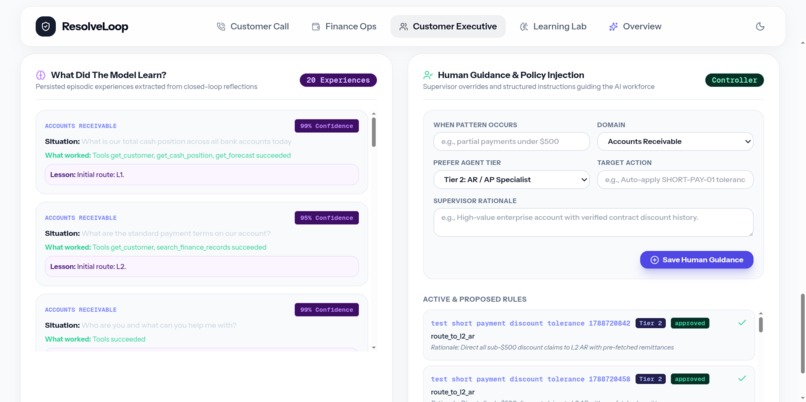The width and height of the screenshot is (806, 402).
Task: Click the rules list scrollbar thumb
Action: tap(761, 324)
